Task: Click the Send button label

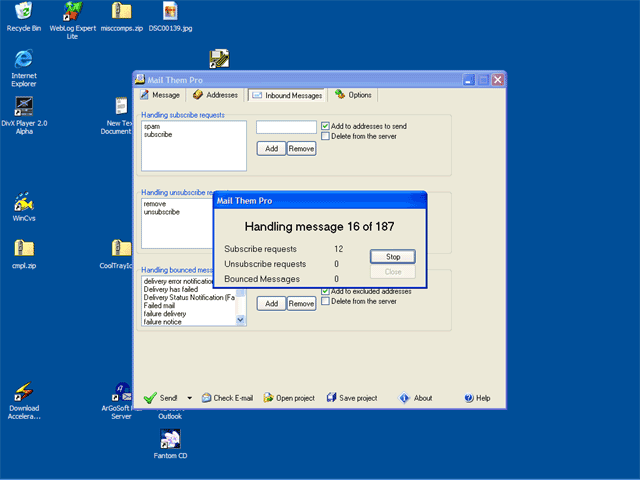Action: [168, 398]
